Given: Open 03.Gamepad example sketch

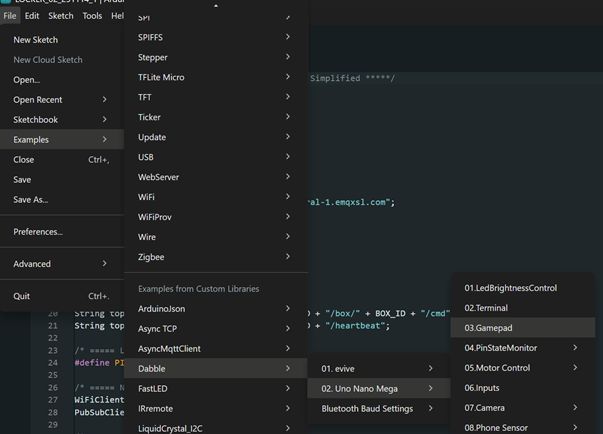Looking at the screenshot, I should [x=523, y=328].
